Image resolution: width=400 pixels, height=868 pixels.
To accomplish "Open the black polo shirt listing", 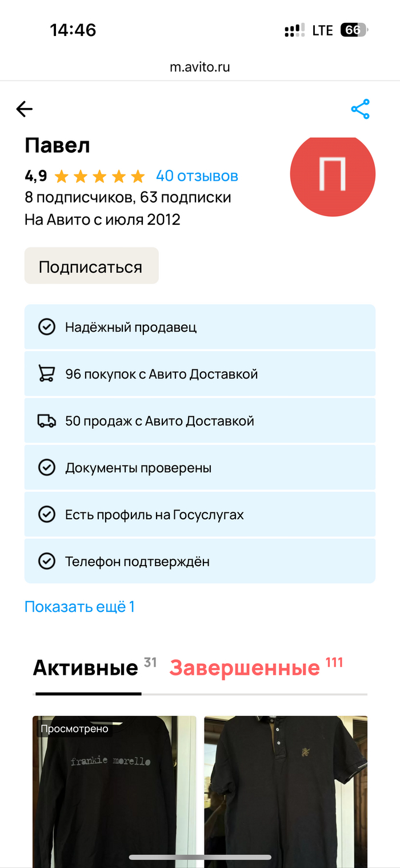I will click(x=286, y=789).
